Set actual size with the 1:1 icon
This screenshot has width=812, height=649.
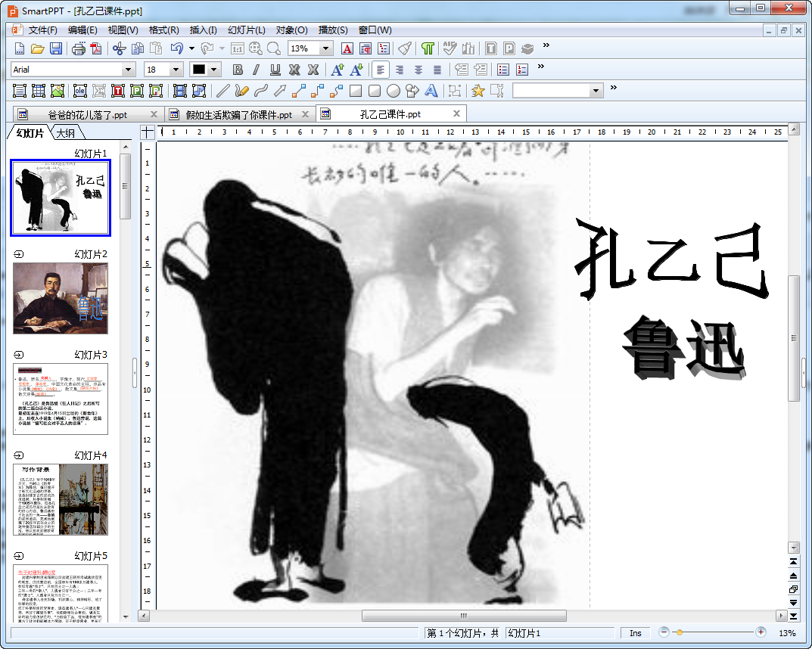(237, 48)
